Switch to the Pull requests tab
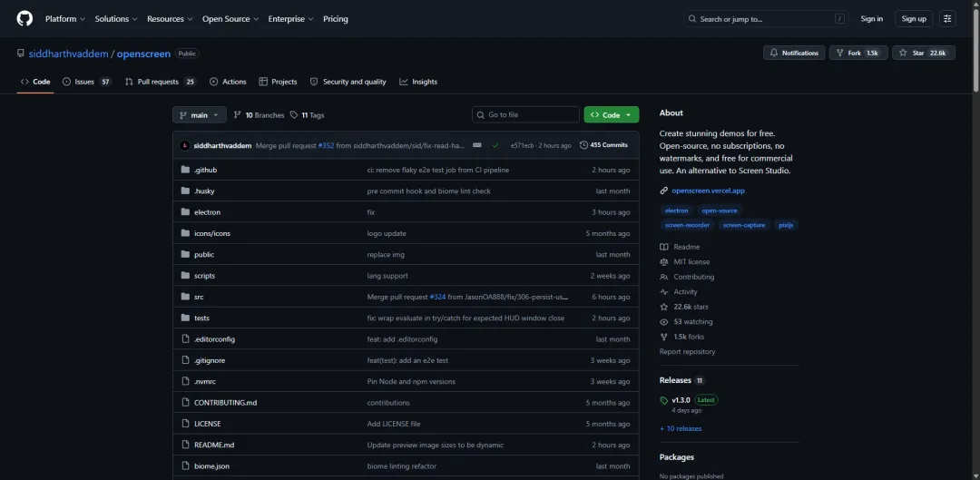The width and height of the screenshot is (980, 480). click(x=161, y=82)
